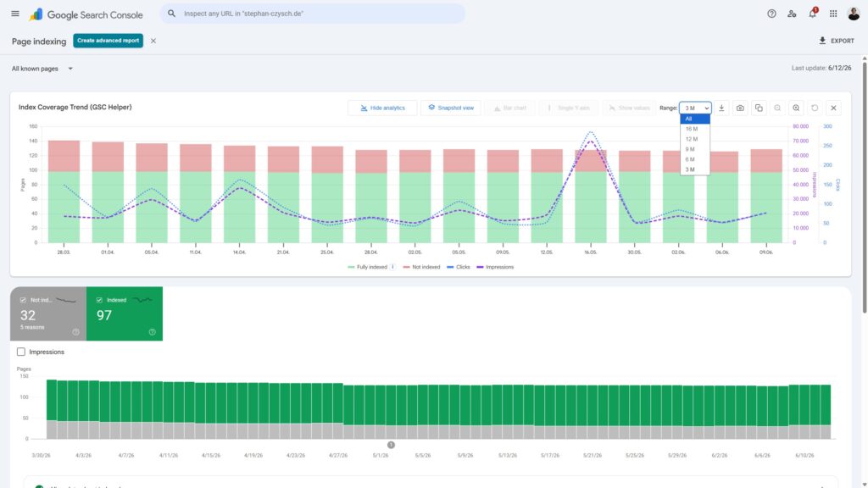Dismiss the Create advanced report chip
Image resolution: width=868 pixels, height=488 pixels.
(x=153, y=41)
